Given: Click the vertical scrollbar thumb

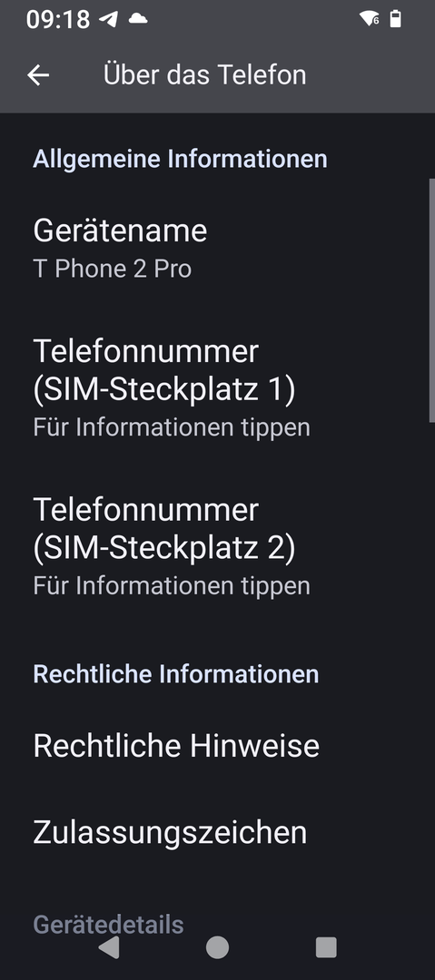Looking at the screenshot, I should click(432, 300).
